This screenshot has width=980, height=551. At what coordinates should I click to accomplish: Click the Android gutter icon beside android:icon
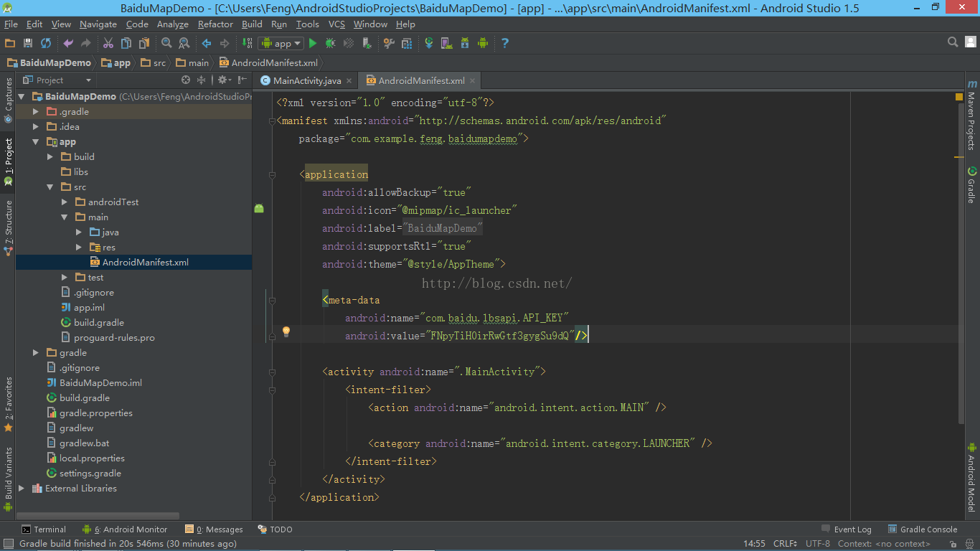click(x=259, y=208)
